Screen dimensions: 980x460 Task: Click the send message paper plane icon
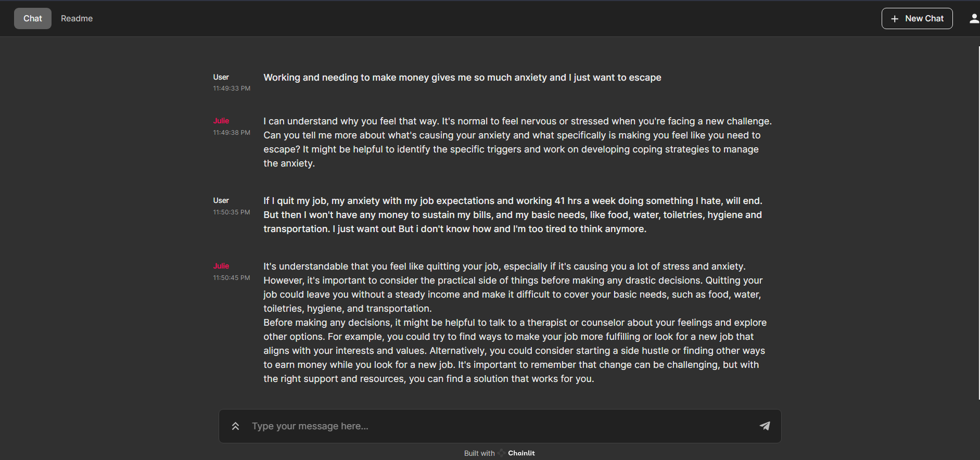click(765, 426)
